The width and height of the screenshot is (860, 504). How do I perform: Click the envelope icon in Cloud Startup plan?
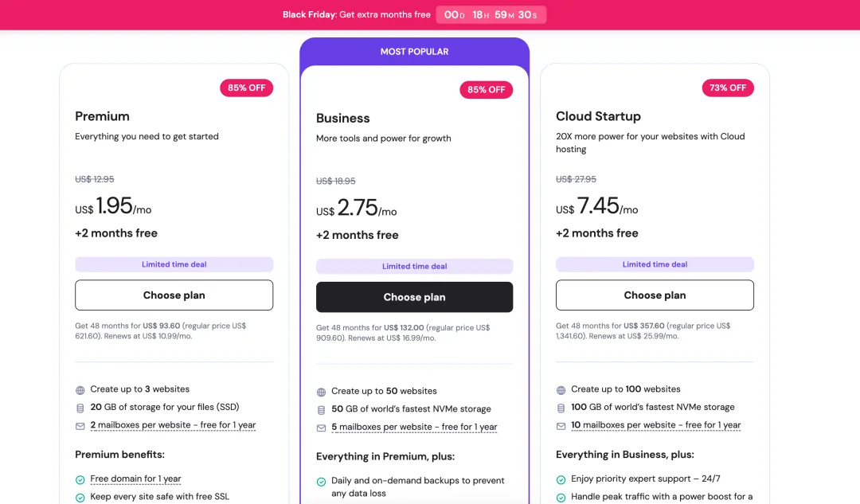click(x=561, y=426)
